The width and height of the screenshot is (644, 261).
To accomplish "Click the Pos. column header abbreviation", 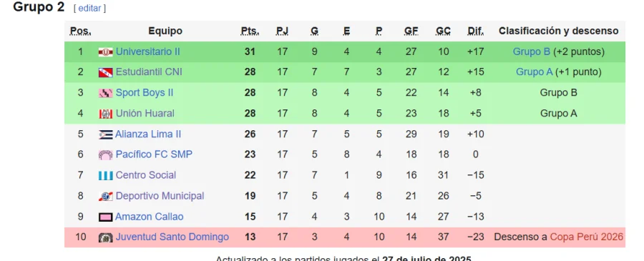I will [x=80, y=31].
